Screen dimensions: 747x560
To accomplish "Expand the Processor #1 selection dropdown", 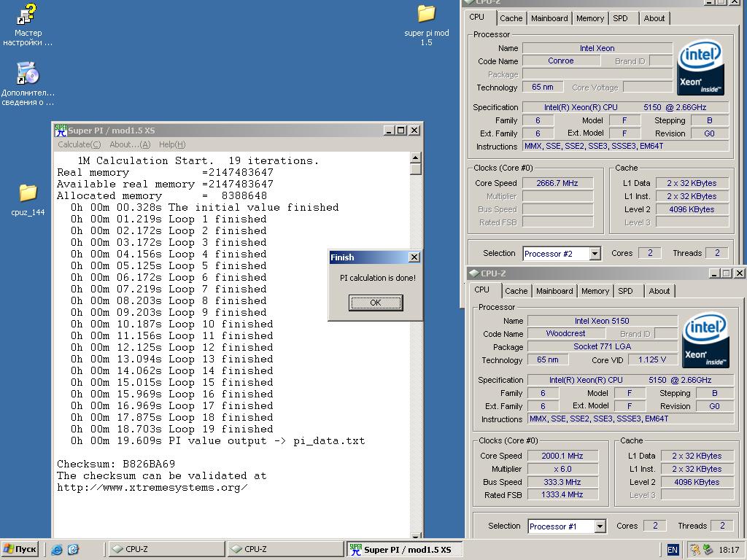I will click(x=600, y=526).
